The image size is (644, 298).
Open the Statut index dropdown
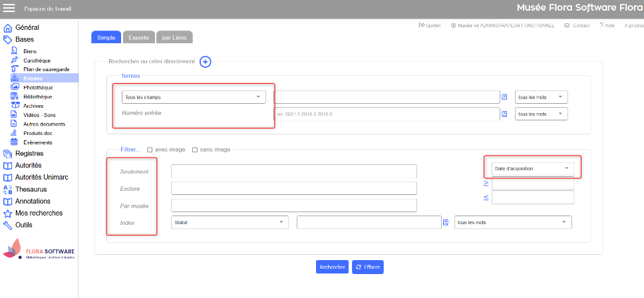230,222
